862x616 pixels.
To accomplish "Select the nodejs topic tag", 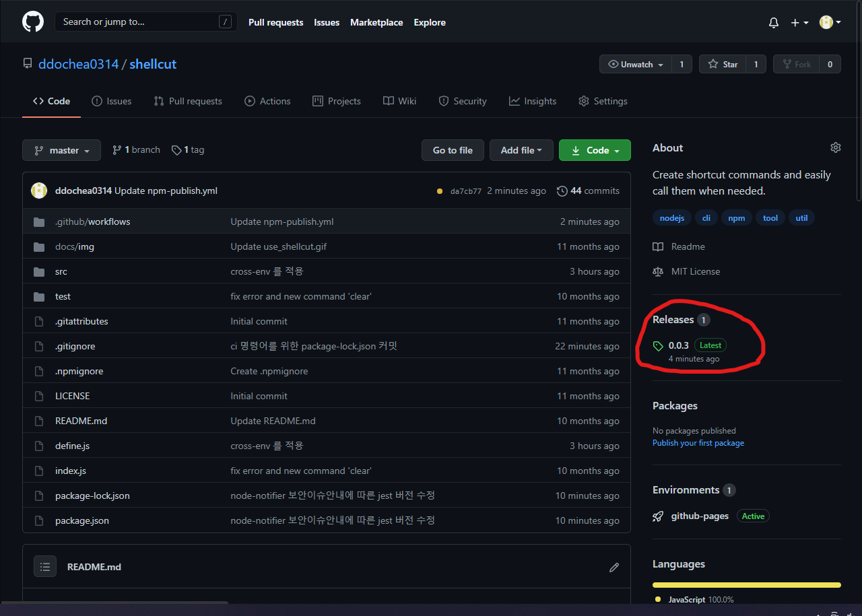I will pos(672,217).
